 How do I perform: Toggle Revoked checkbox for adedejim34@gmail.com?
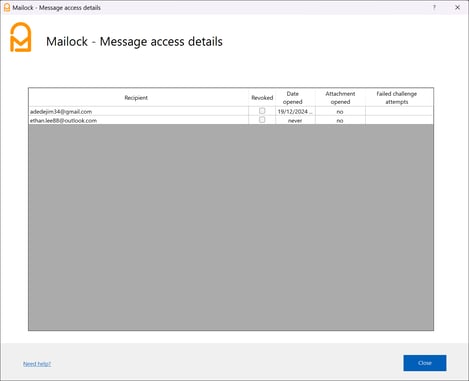tap(262, 111)
